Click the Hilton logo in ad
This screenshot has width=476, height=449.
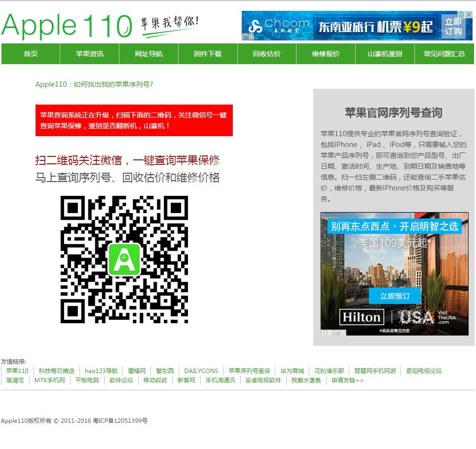pos(362,317)
